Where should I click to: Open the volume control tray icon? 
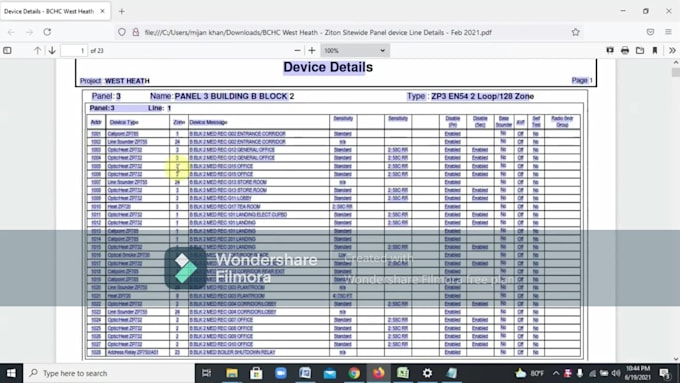click(616, 373)
